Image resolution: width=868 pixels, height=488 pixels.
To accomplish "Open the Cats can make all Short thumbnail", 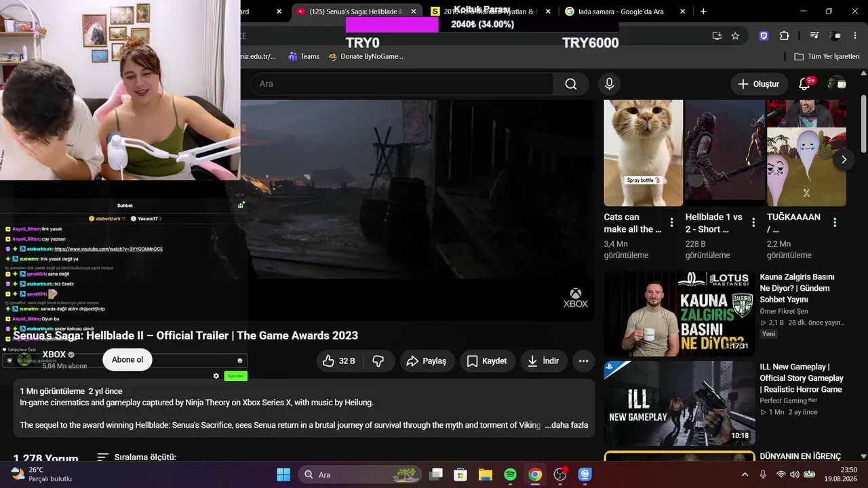I will (x=644, y=153).
